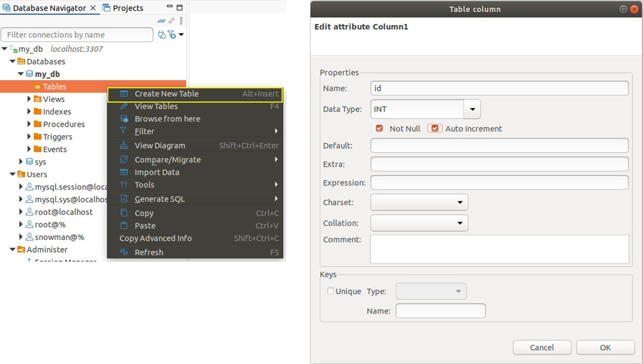
Task: Uncheck the Auto Increment checkbox
Action: tap(435, 128)
